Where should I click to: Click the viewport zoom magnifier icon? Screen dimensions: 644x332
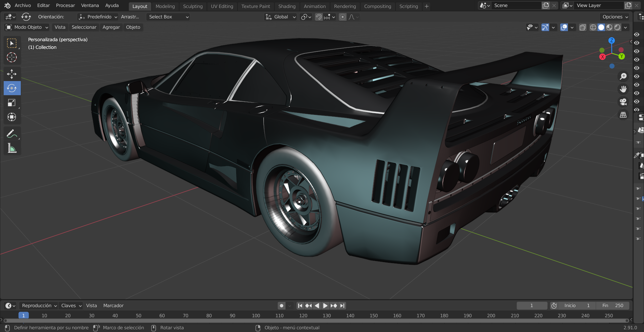tap(623, 76)
